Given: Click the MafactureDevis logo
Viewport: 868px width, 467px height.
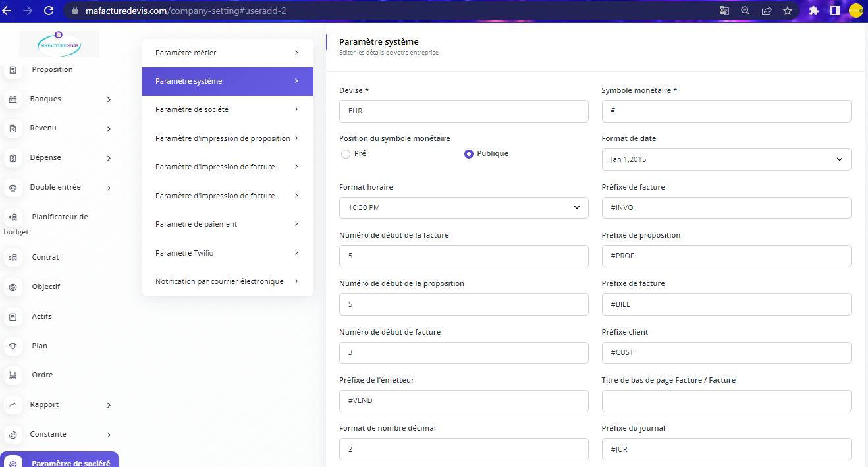Looking at the screenshot, I should click(59, 44).
